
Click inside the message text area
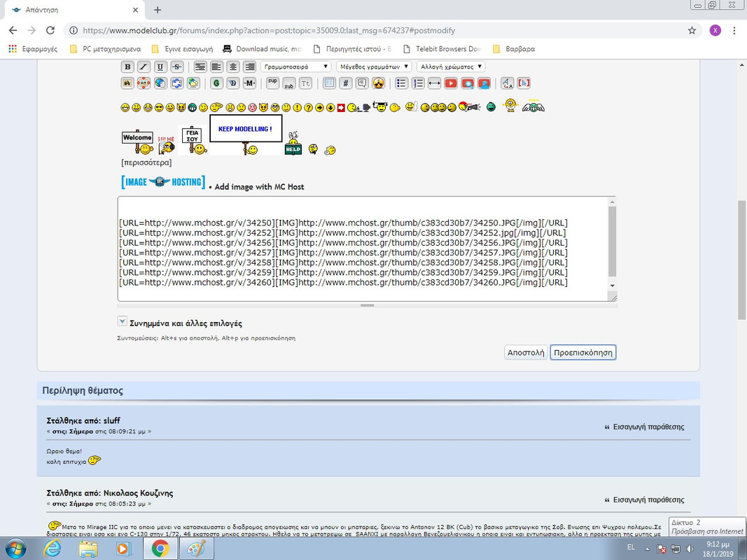click(363, 248)
